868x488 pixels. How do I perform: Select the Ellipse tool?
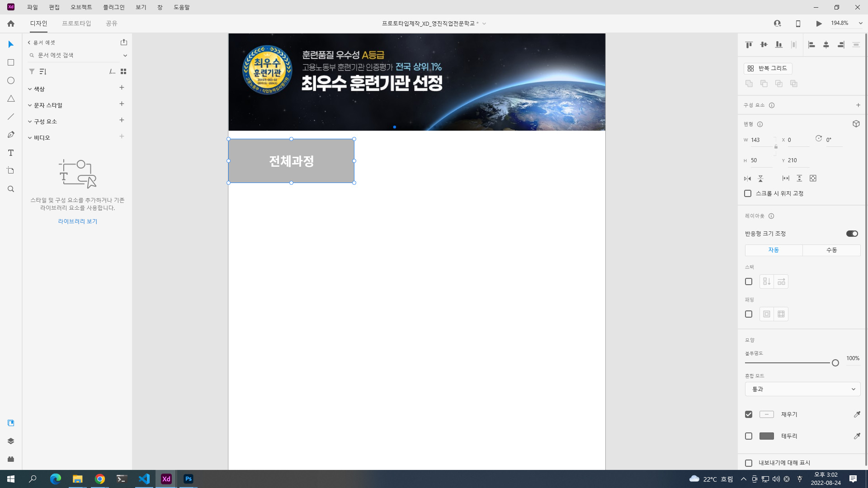point(11,80)
